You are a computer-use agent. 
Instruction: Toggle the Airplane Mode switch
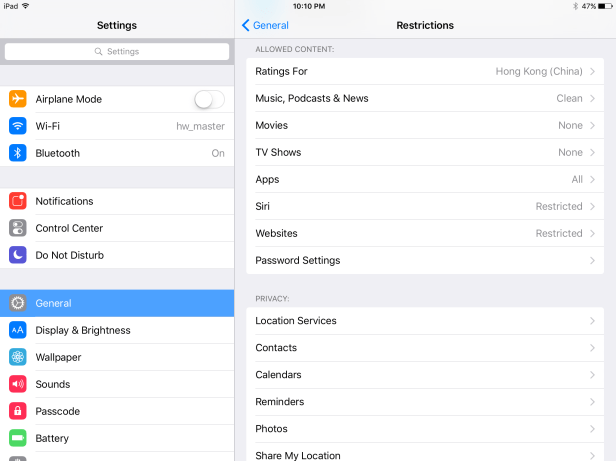[x=209, y=99]
